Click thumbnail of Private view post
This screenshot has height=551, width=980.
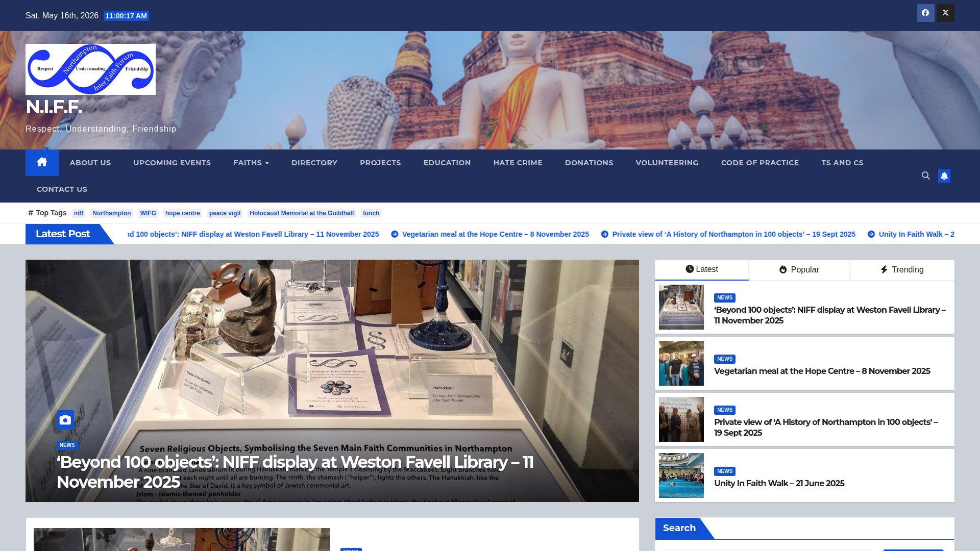[681, 419]
